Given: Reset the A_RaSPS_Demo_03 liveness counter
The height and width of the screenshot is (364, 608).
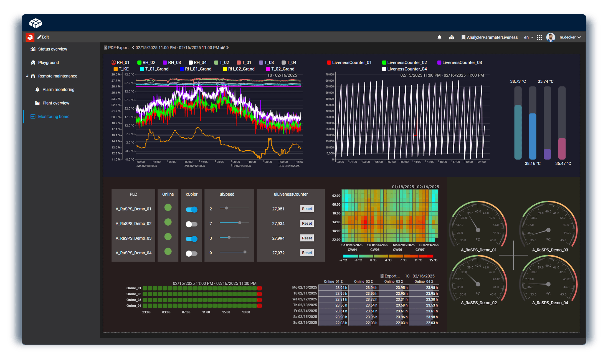Looking at the screenshot, I should point(307,238).
